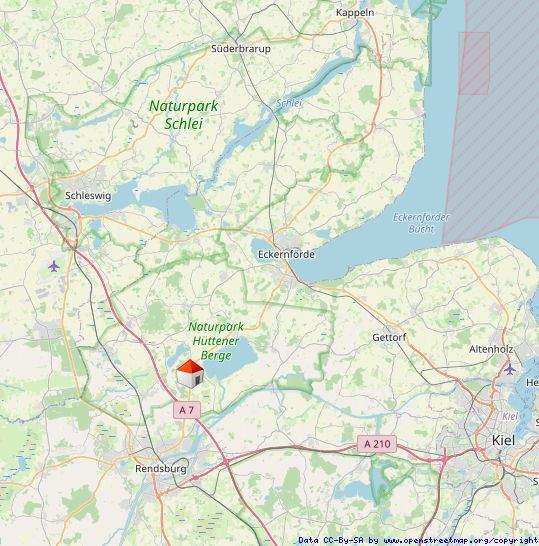The image size is (539, 546).
Task: Click the Schleswig town label
Action: coord(88,196)
